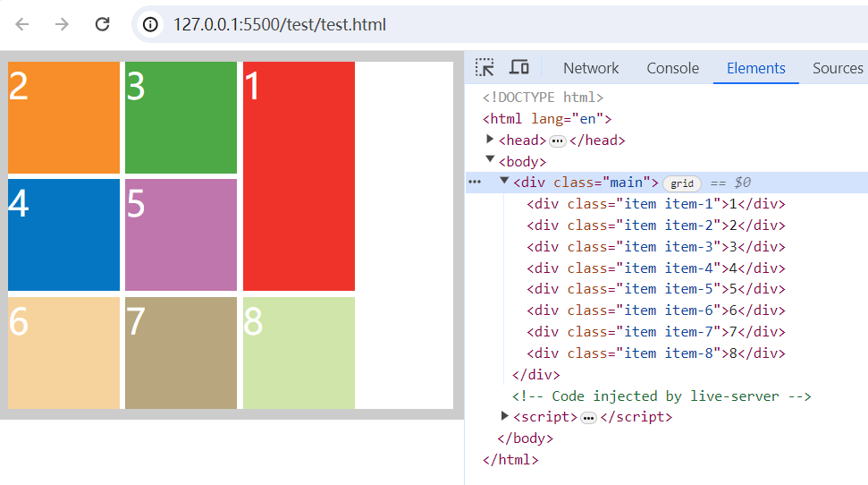Select the item-8 div in DOM tree
The width and height of the screenshot is (868, 485).
656,353
